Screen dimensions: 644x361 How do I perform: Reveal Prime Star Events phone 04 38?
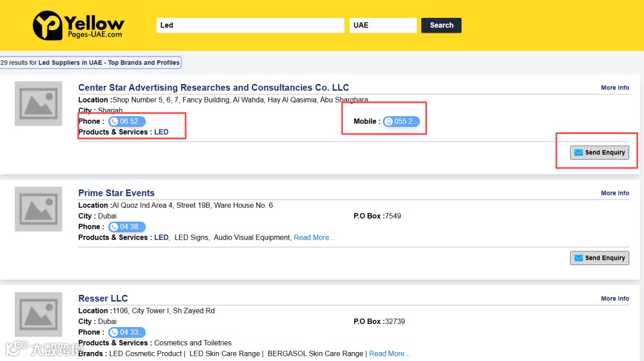click(127, 227)
